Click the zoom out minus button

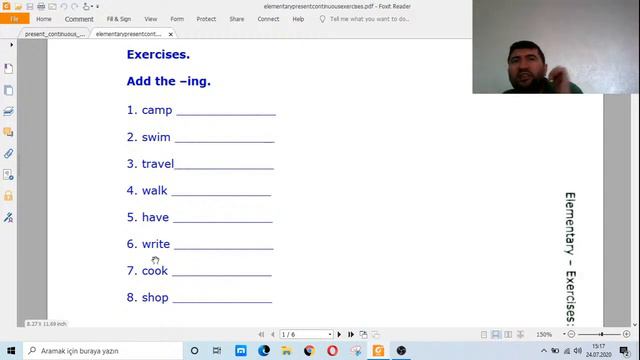coord(571,334)
